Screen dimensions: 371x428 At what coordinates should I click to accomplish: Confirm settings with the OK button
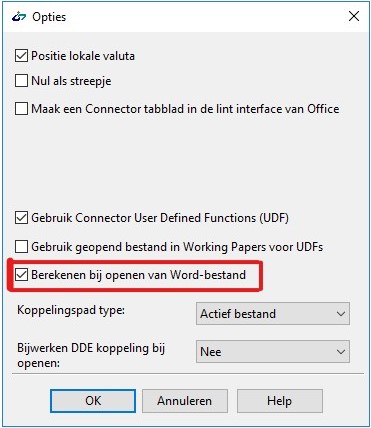pyautogui.click(x=93, y=401)
